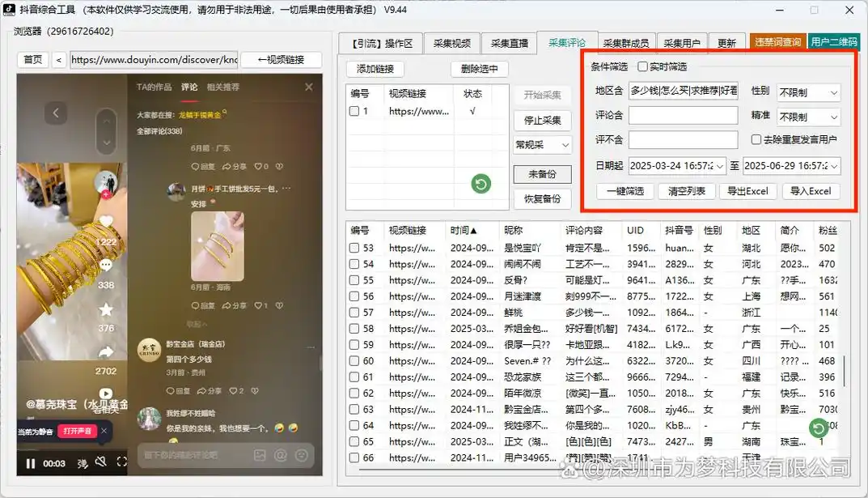Click the like heart icon on the video
This screenshot has width=868, height=498.
(x=106, y=222)
